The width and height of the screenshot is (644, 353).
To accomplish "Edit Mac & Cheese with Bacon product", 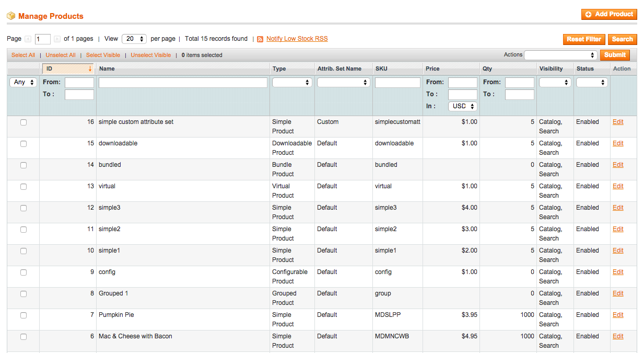I will point(618,336).
